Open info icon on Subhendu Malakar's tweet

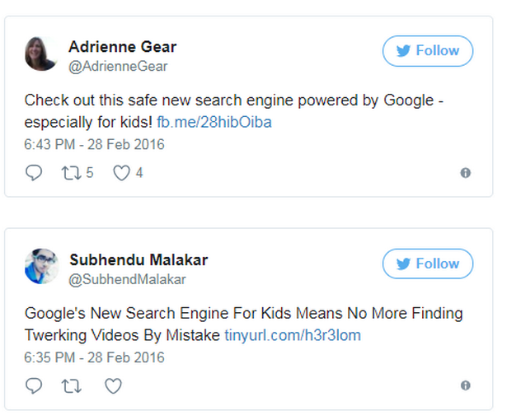(466, 385)
